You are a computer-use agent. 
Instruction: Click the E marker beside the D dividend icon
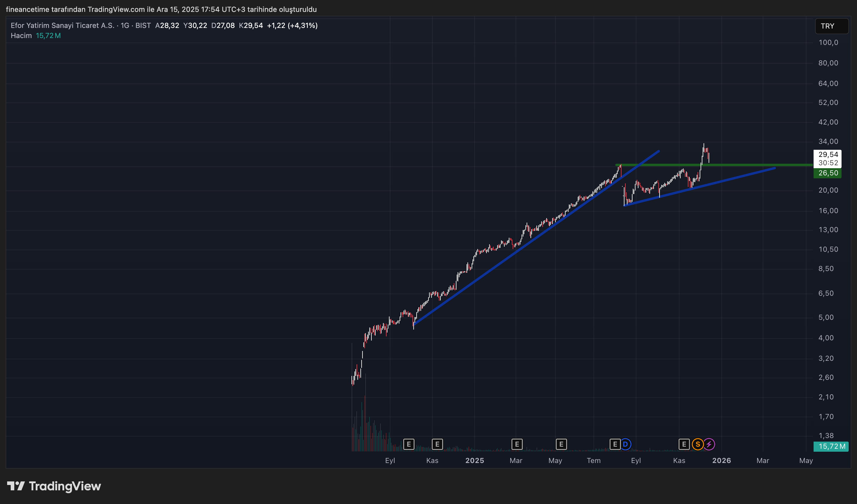[615, 444]
